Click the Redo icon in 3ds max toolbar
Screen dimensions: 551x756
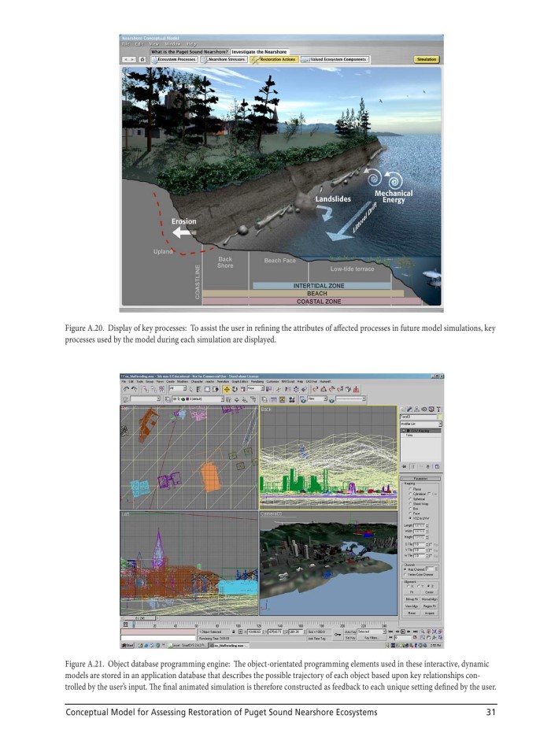click(x=134, y=390)
